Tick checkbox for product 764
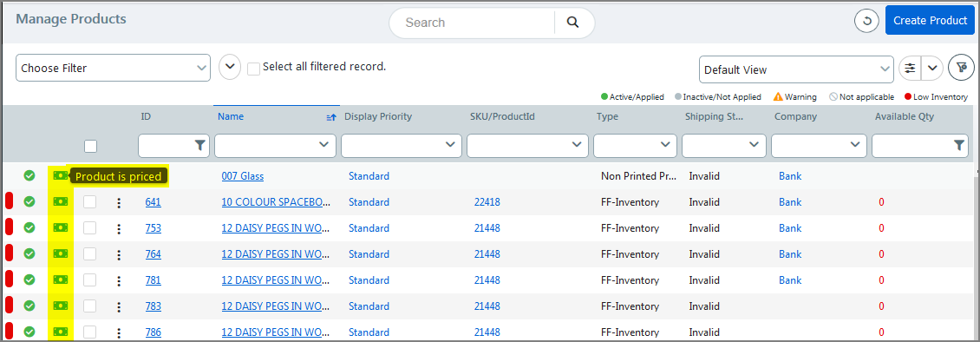 [x=90, y=253]
